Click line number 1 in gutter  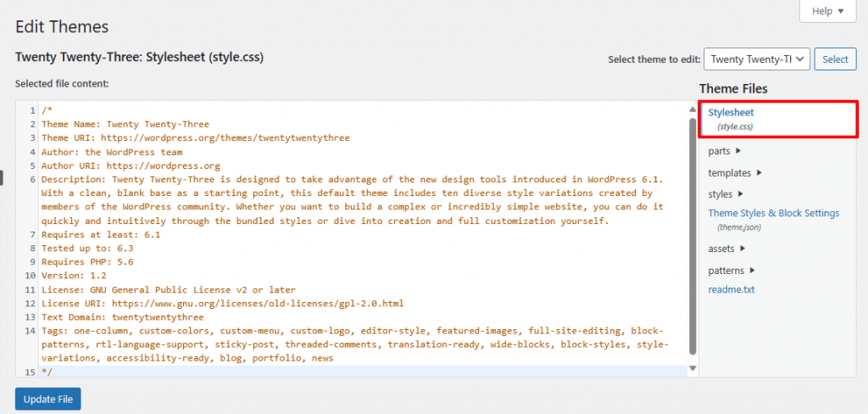33,110
